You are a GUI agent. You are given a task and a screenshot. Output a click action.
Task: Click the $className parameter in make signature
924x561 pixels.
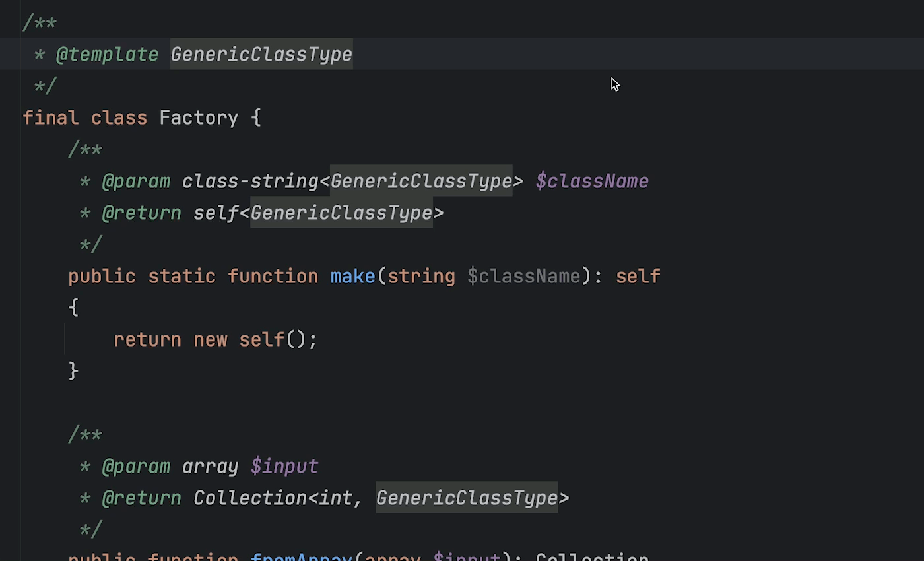pyautogui.click(x=523, y=276)
